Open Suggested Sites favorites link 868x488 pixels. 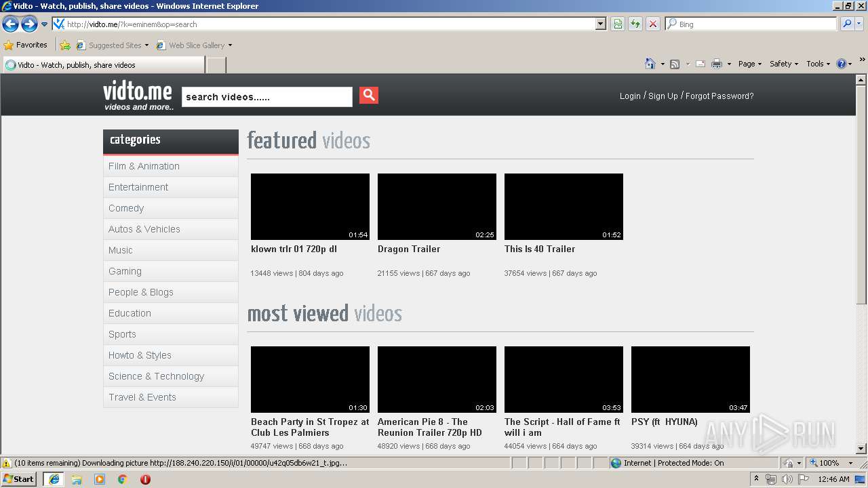[x=112, y=45]
